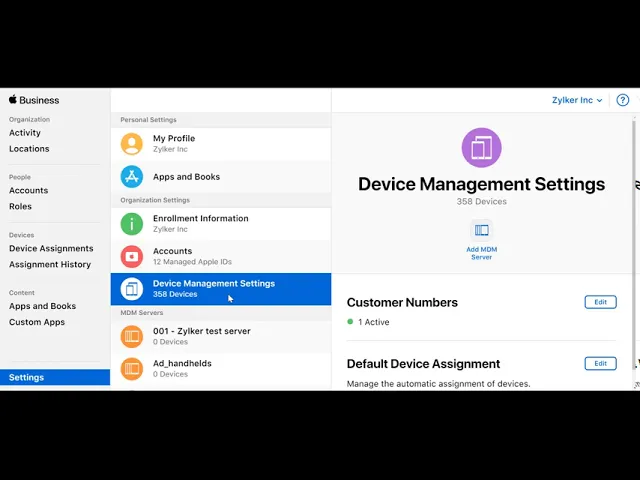The height and width of the screenshot is (480, 640).
Task: Select the Enrollment Information row
Action: (221, 224)
